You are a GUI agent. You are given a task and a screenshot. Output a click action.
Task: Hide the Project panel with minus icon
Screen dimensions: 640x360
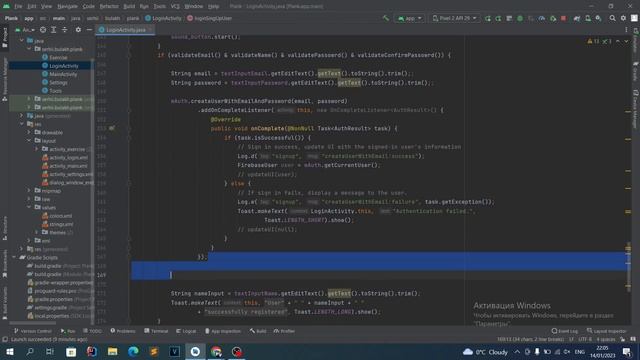(x=89, y=30)
